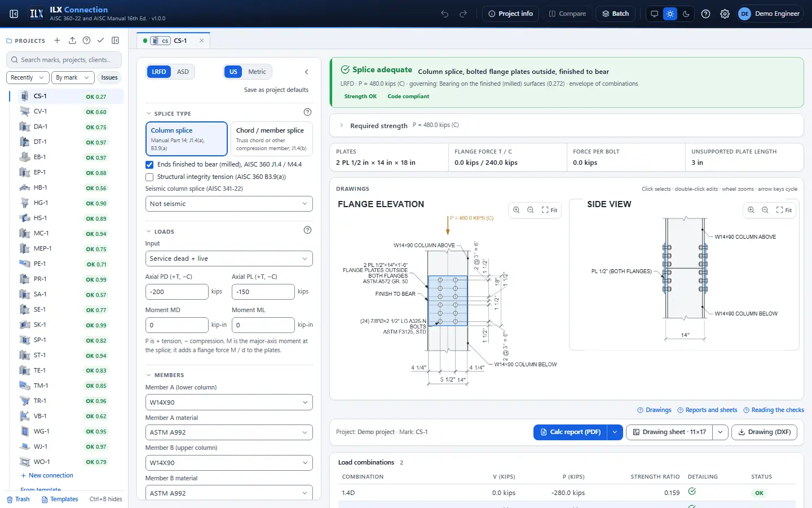
Task: Select the Chord / member splice type
Action: click(272, 139)
